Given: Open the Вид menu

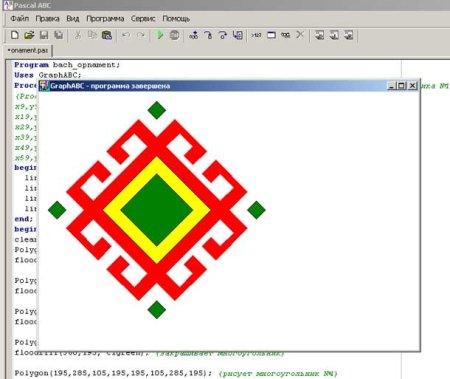Looking at the screenshot, I should pyautogui.click(x=73, y=19).
